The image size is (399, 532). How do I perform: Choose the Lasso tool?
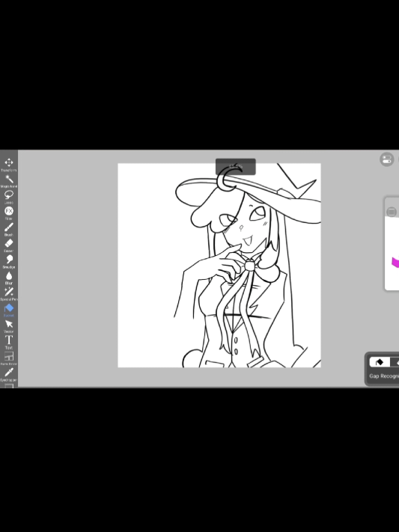pos(9,197)
